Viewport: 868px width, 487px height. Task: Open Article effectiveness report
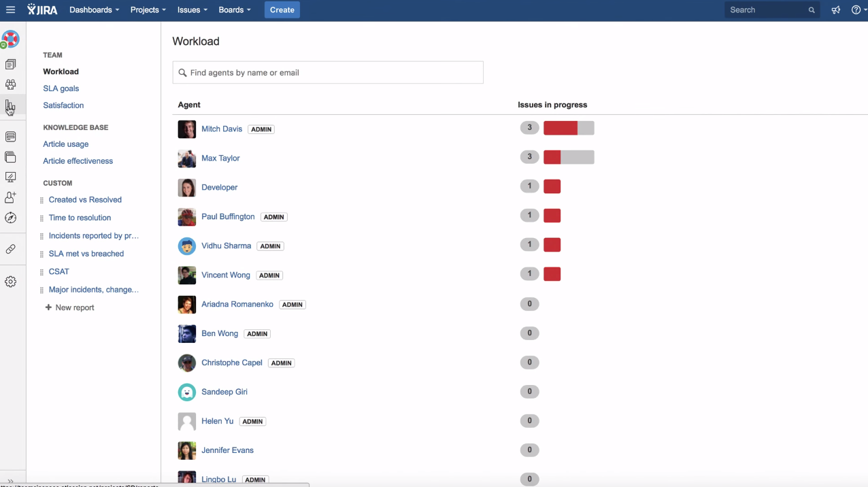pyautogui.click(x=78, y=161)
